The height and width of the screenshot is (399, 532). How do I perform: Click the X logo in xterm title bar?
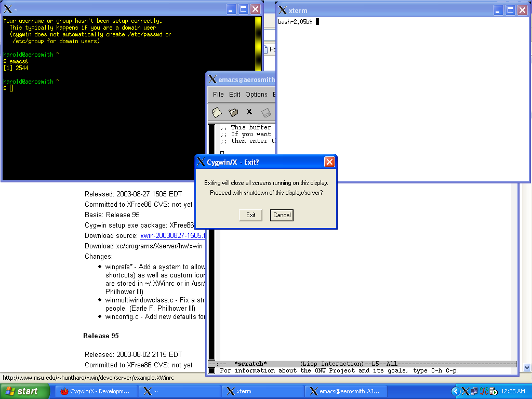pos(283,10)
